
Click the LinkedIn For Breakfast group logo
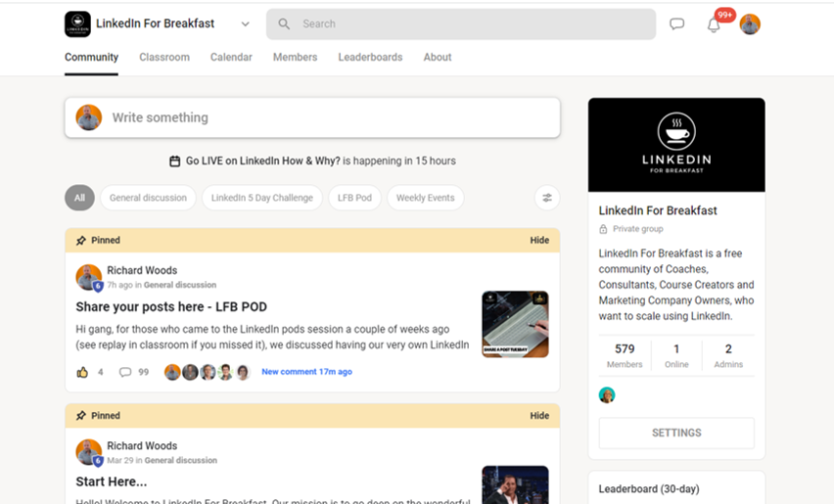click(x=77, y=23)
